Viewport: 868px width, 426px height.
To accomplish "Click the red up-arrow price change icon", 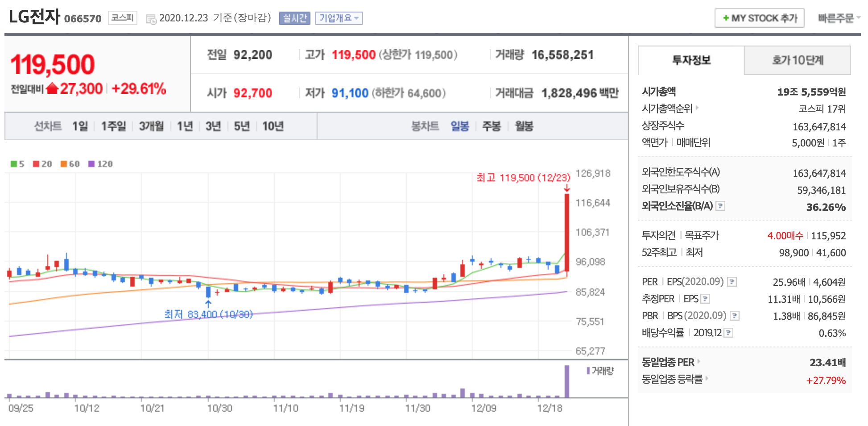I will (x=52, y=88).
